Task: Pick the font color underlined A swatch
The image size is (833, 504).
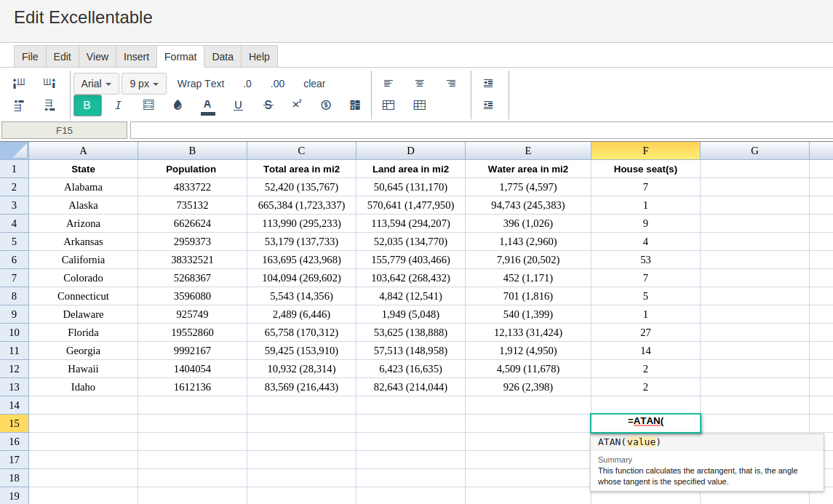Action: (208, 106)
